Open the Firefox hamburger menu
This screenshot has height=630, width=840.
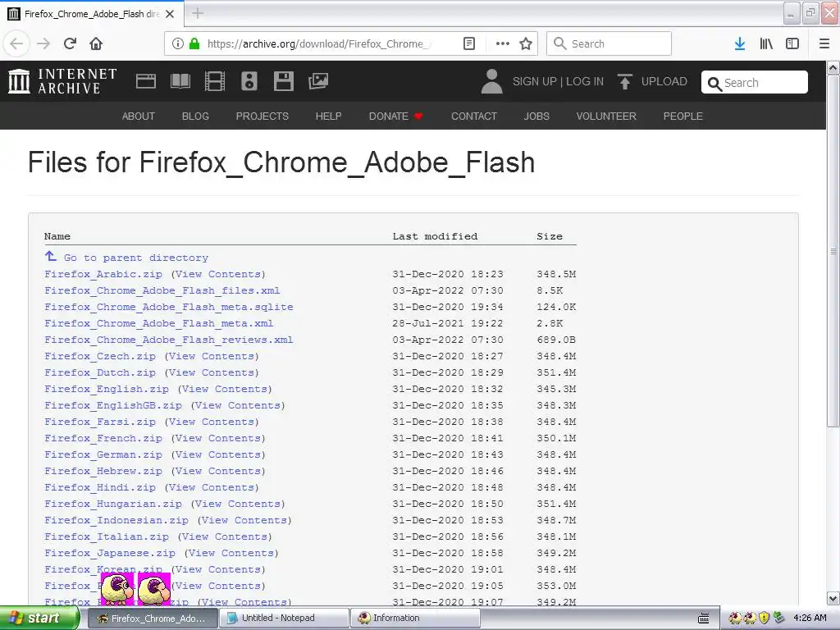(824, 43)
